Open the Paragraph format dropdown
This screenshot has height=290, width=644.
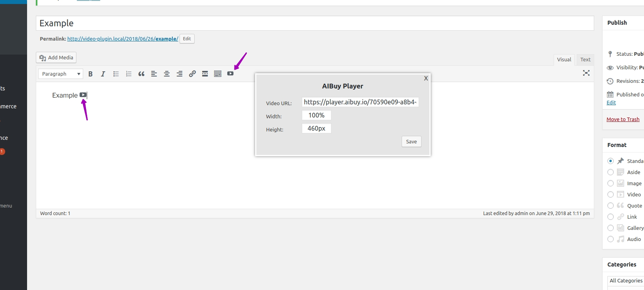(60, 74)
